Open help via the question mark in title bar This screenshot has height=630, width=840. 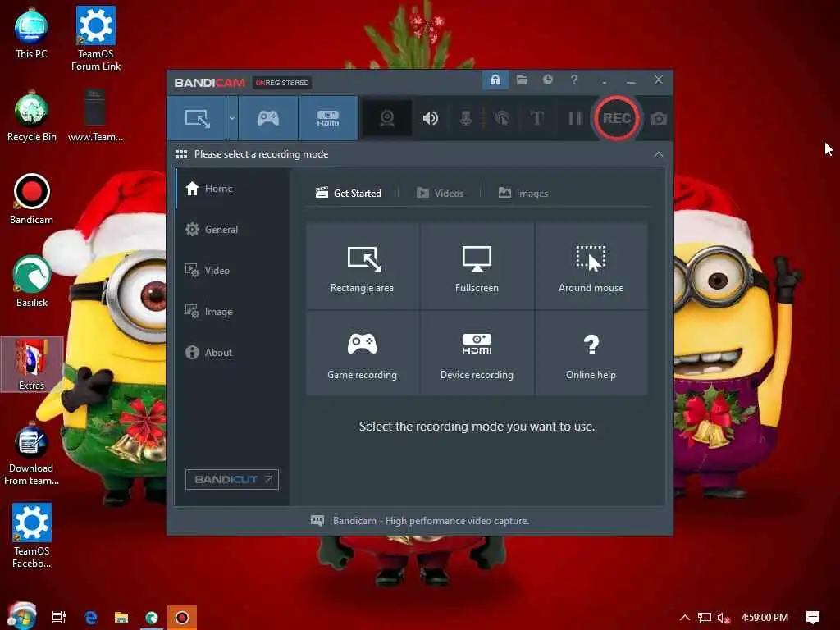[x=574, y=80]
